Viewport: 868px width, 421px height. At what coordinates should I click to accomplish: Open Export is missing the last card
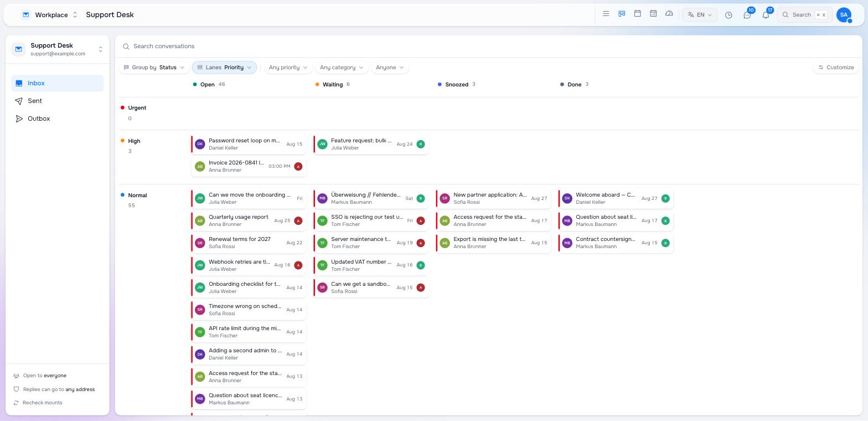point(493,243)
